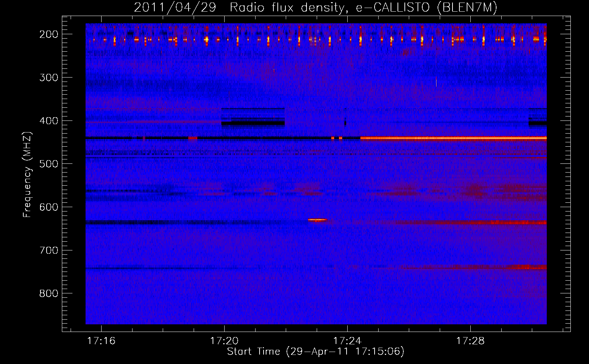Viewport: 589px width, 364px height.
Task: Click the 400 frequency tick label
Action: tap(49, 121)
